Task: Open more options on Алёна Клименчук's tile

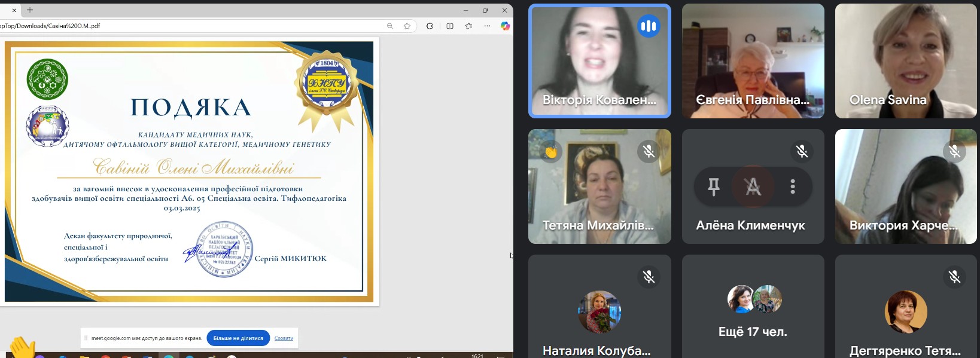Action: tap(792, 187)
